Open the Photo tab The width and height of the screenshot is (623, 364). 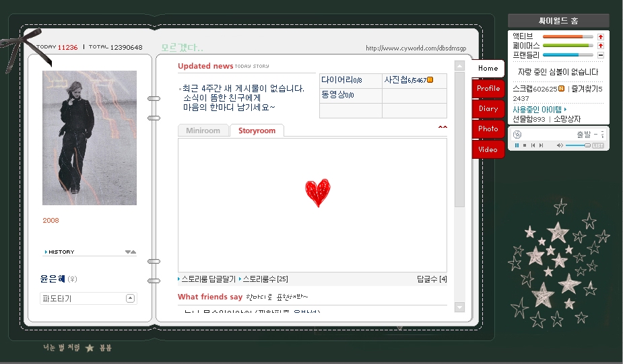(488, 129)
